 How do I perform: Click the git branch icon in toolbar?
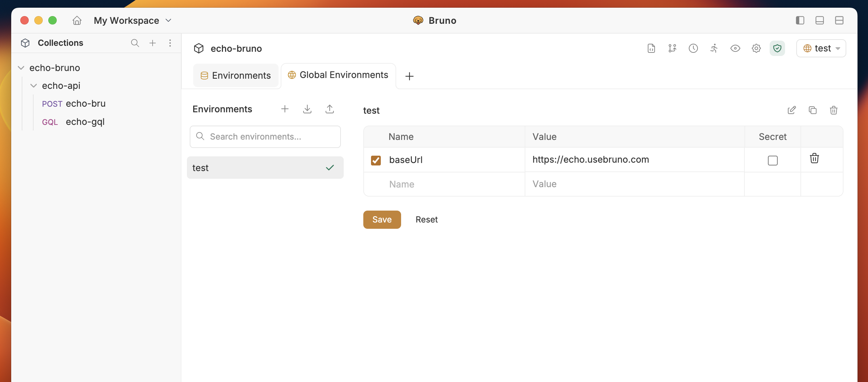672,48
